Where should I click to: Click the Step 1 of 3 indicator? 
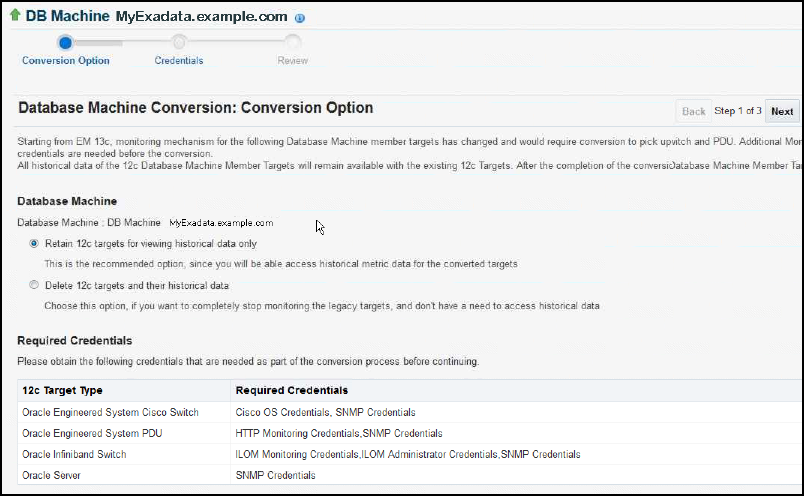click(x=738, y=112)
